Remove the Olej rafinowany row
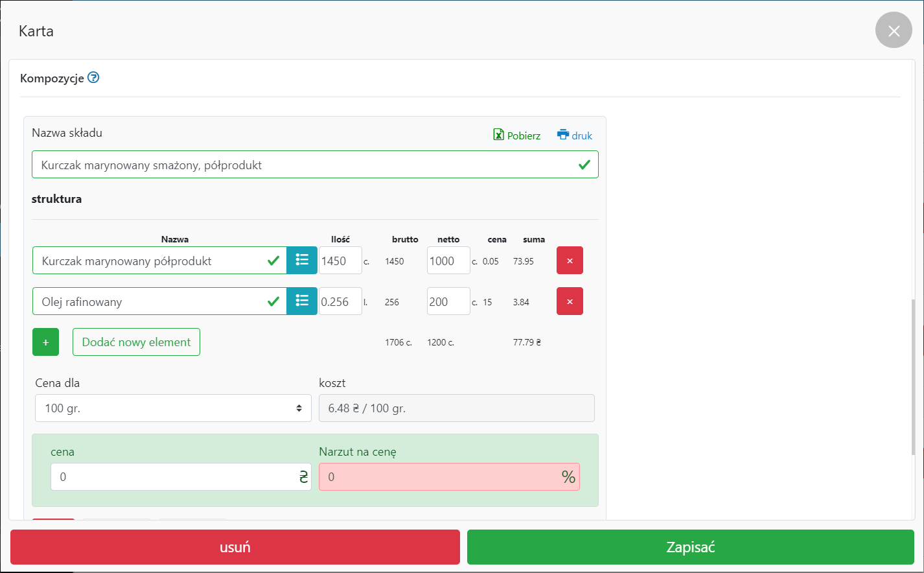The image size is (924, 573). pyautogui.click(x=570, y=301)
